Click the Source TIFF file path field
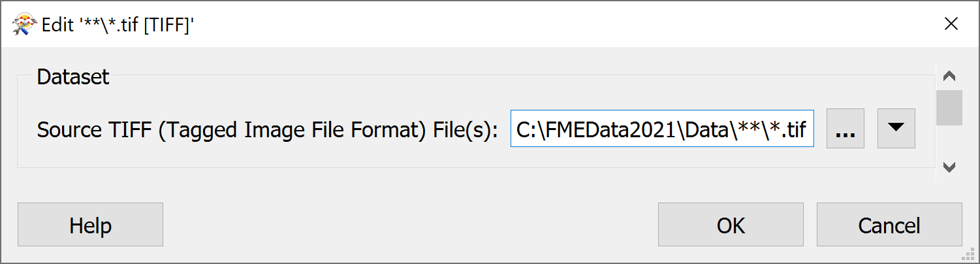 click(x=661, y=129)
